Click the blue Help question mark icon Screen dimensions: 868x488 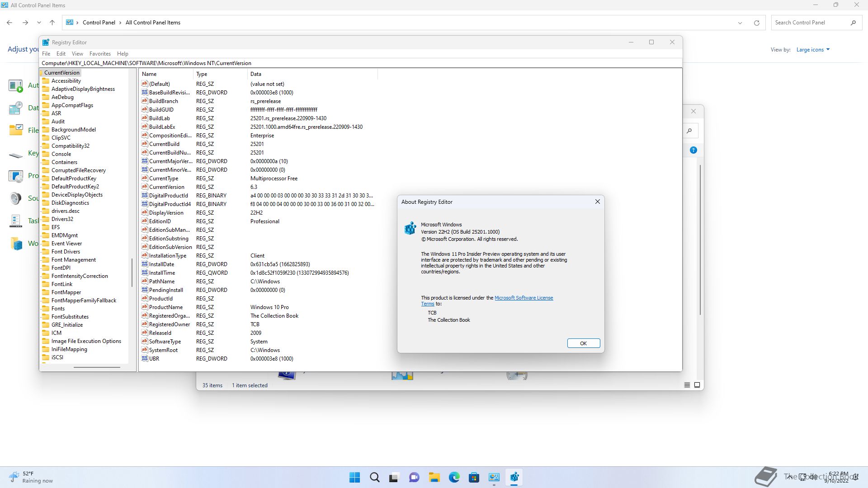tap(693, 150)
